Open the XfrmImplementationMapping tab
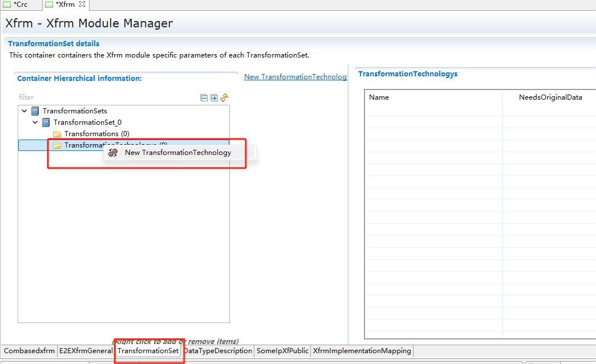 pyautogui.click(x=362, y=351)
